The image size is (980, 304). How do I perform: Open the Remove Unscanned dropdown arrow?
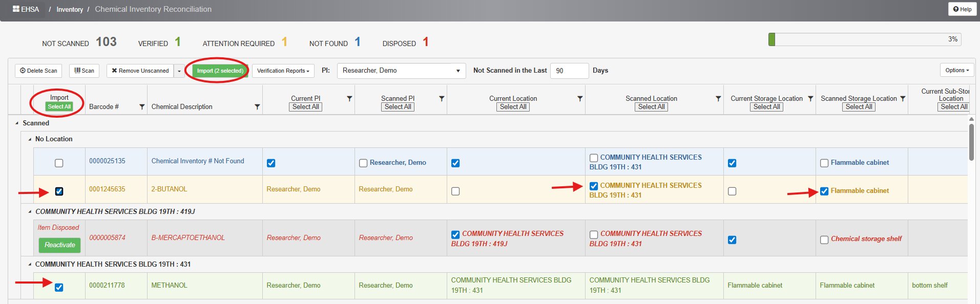coord(179,71)
